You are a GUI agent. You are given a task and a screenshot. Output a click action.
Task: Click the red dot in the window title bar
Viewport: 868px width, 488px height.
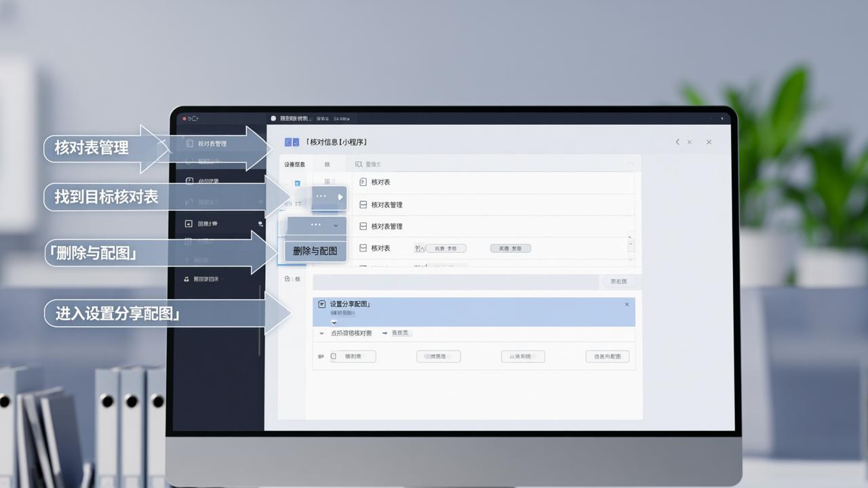click(184, 119)
